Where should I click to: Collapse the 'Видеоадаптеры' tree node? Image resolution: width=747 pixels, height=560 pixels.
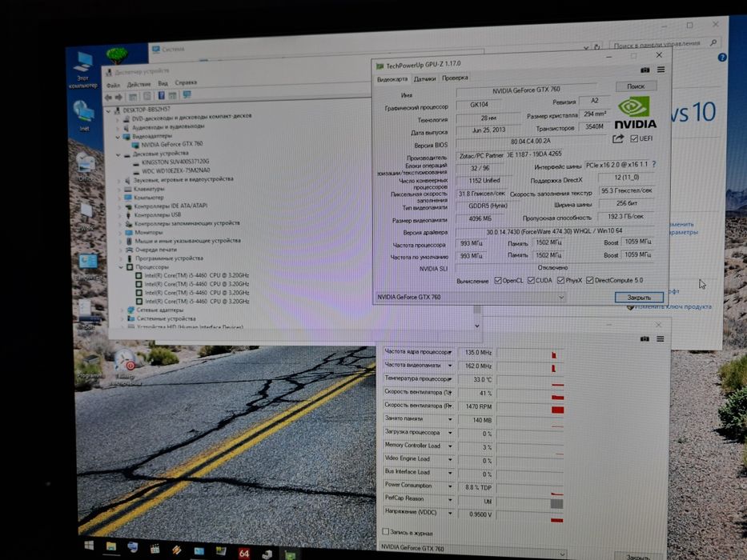[x=118, y=137]
